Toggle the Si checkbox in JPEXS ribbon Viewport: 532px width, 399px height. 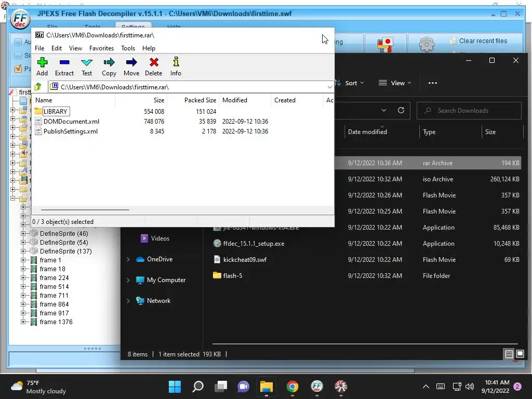click(18, 55)
